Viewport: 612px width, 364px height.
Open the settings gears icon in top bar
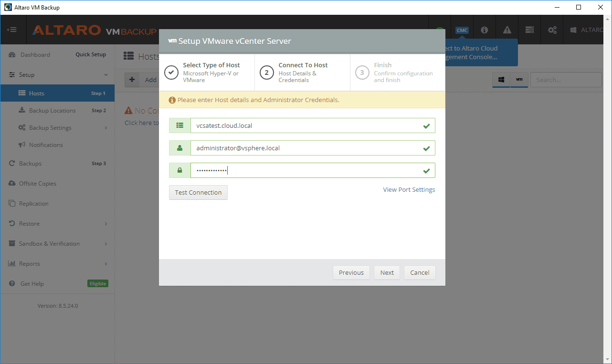tap(552, 30)
